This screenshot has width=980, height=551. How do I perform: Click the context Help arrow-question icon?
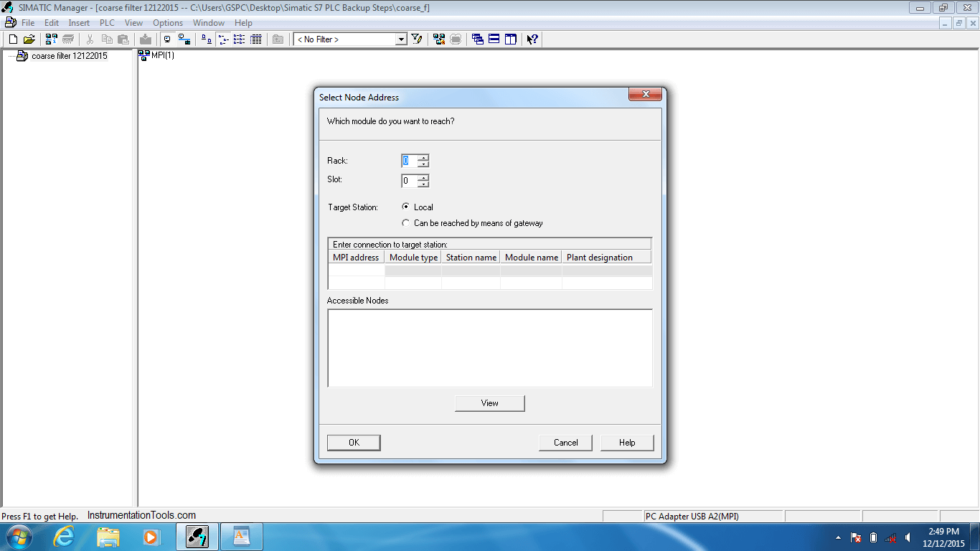[x=532, y=39]
